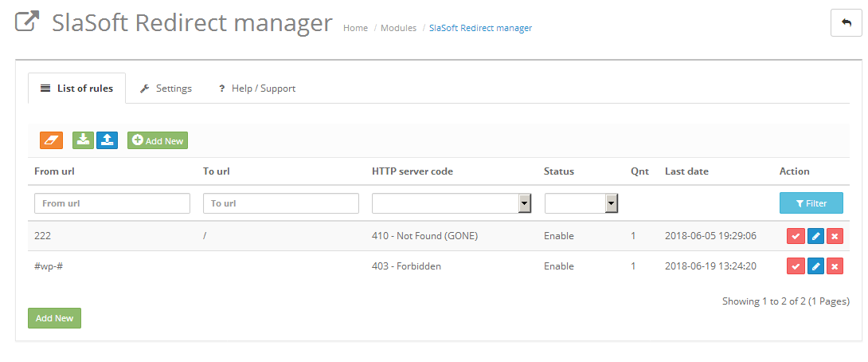
Task: Edit the #wp-# rule with pencil icon
Action: 815,266
